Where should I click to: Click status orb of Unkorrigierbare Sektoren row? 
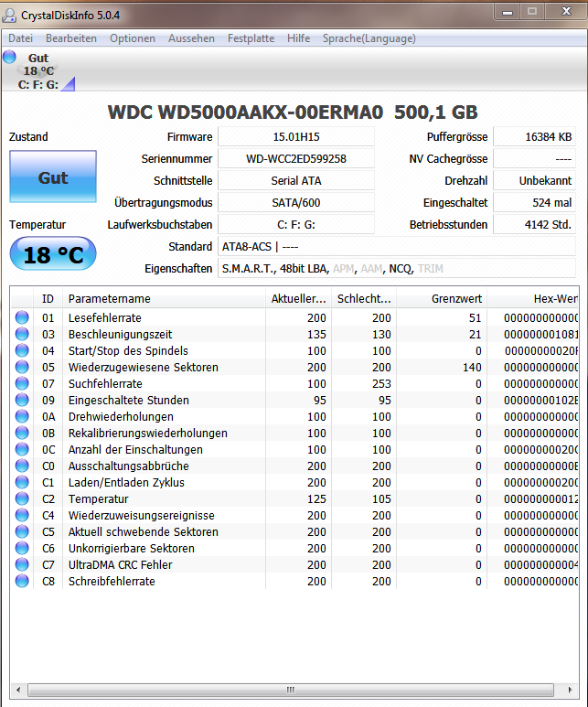[x=22, y=548]
